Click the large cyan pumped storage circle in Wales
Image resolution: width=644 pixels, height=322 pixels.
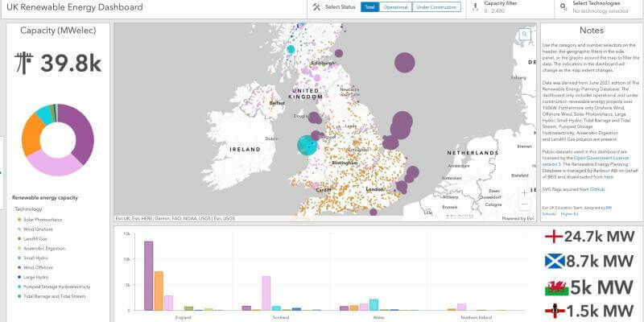(x=307, y=146)
